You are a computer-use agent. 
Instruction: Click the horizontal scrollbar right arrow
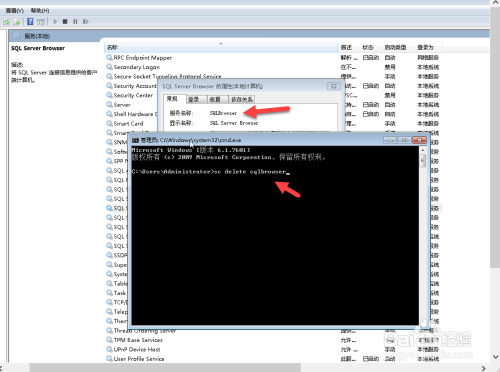click(484, 368)
